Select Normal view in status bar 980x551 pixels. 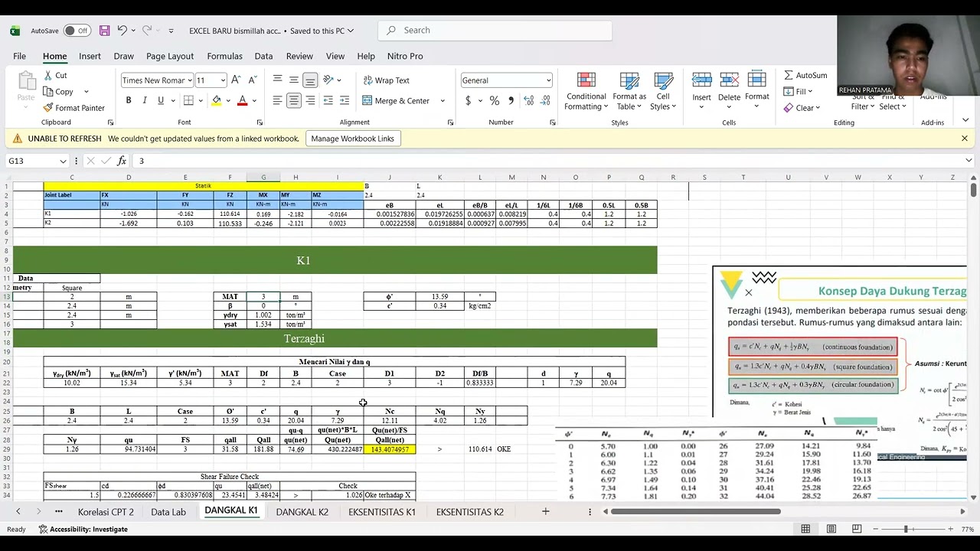point(805,529)
